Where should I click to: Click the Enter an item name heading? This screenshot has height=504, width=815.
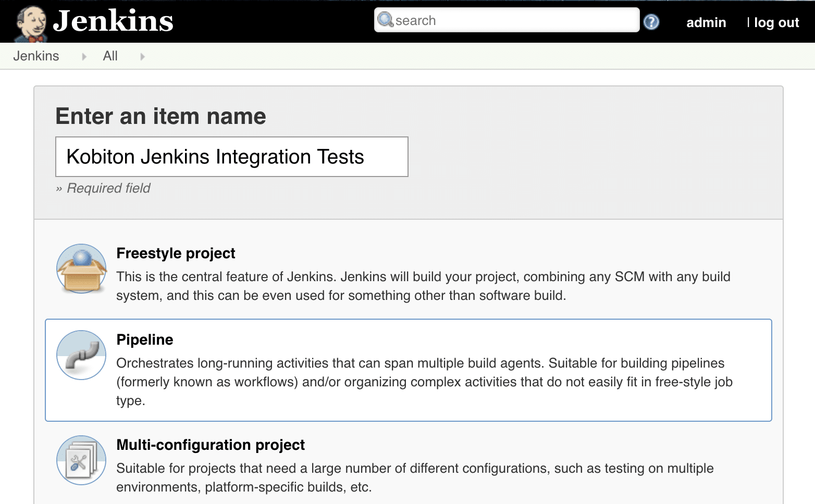coord(160,116)
